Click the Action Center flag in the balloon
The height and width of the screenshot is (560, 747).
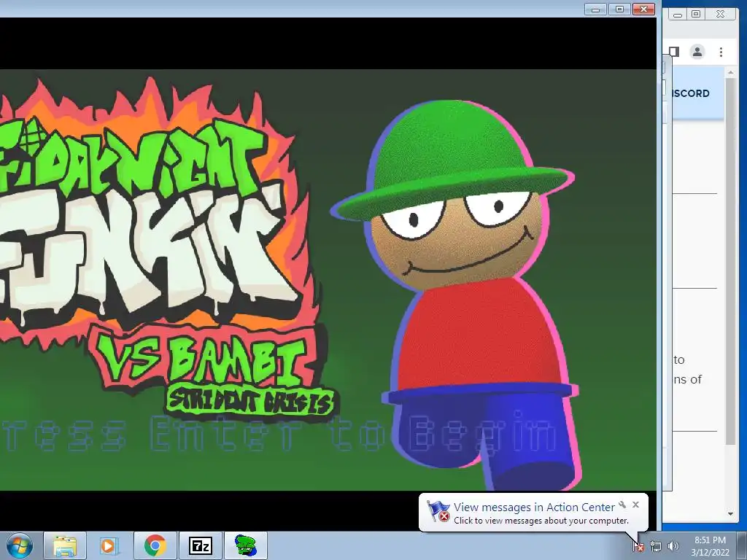coord(438,511)
